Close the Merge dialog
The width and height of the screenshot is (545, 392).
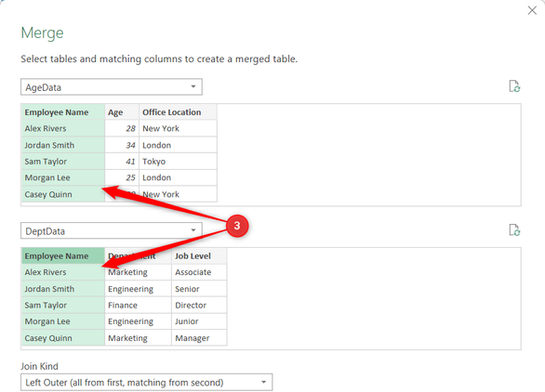coord(532,10)
